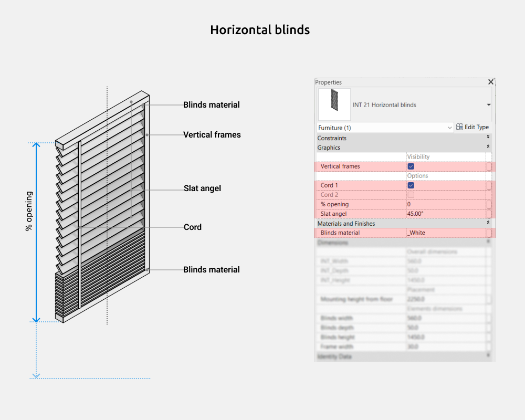
Task: Collapse the Materials and Finishes section
Action: (x=488, y=223)
